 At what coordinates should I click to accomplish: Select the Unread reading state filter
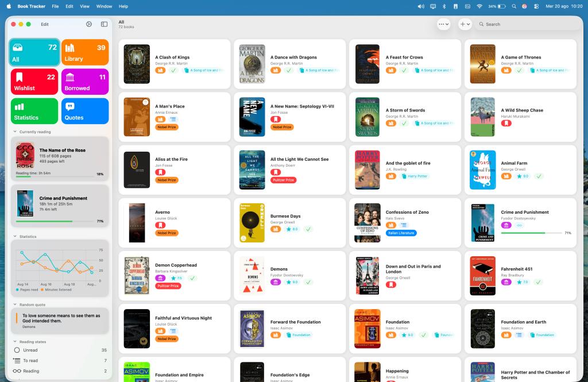(30, 350)
